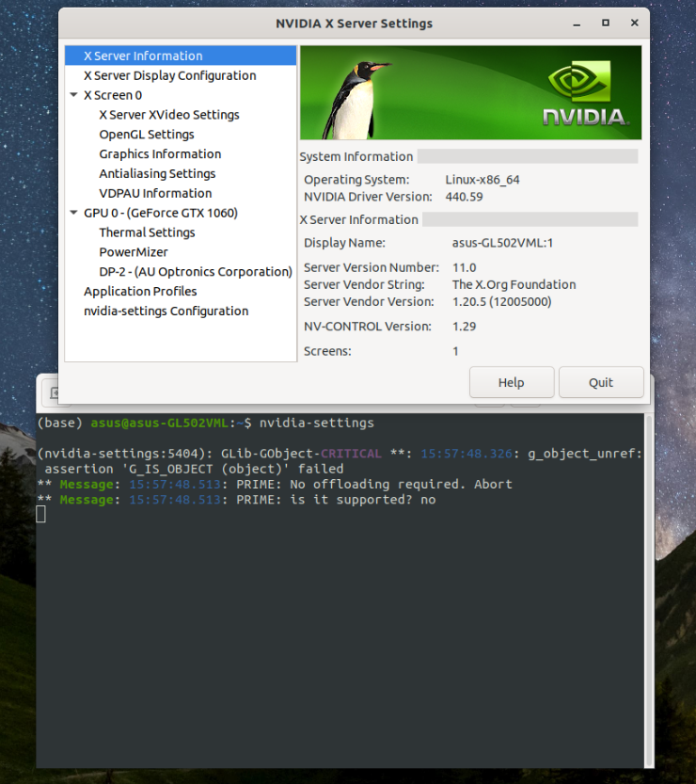Open X Server Display Configuration
Viewport: 696px width, 784px height.
tap(170, 75)
